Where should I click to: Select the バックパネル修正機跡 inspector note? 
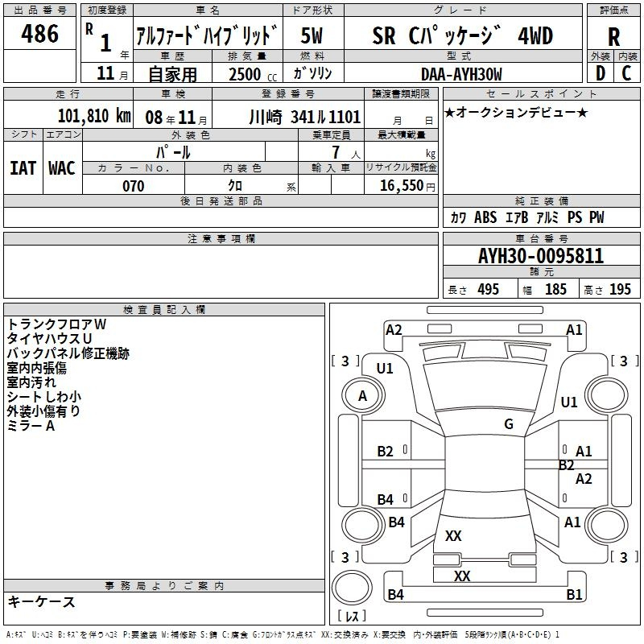[68, 353]
